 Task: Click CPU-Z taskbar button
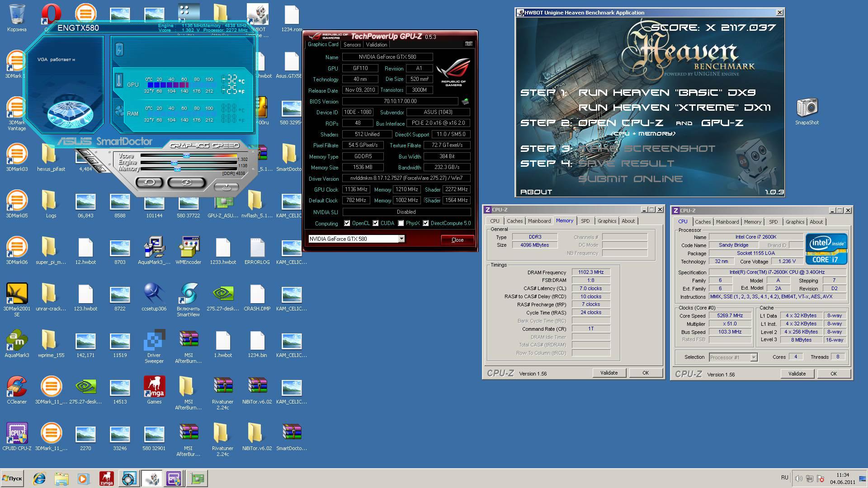(174, 479)
